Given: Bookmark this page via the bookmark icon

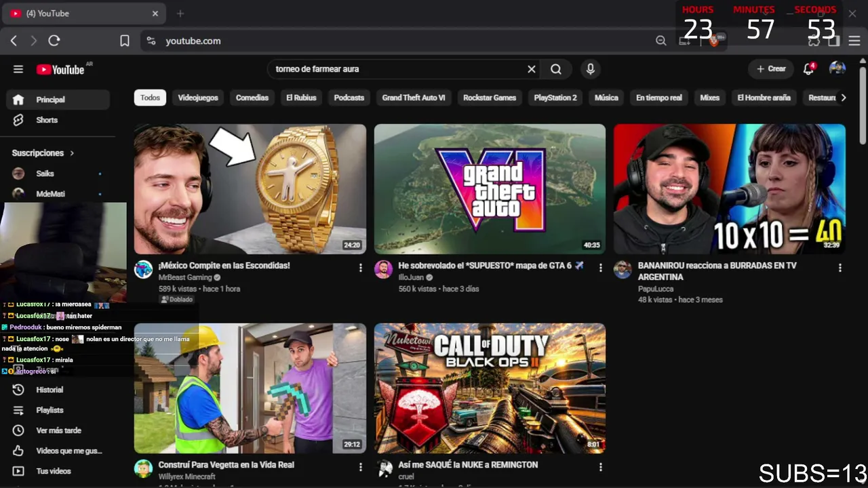Looking at the screenshot, I should click(x=125, y=41).
